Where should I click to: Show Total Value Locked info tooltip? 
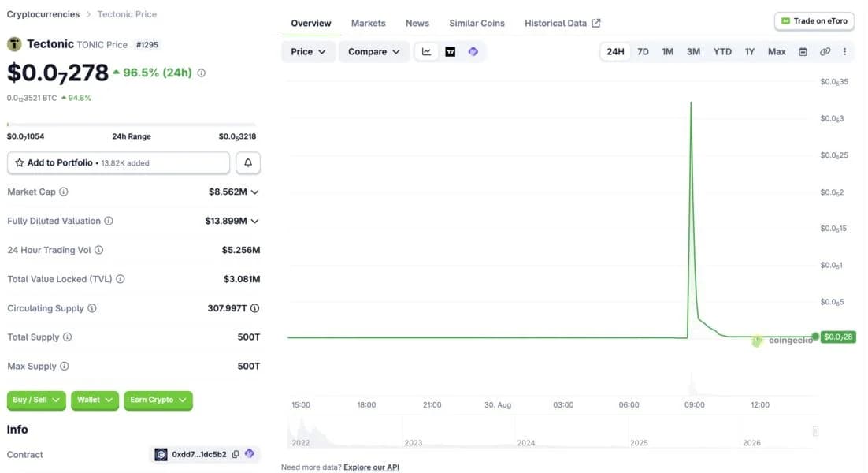[121, 279]
